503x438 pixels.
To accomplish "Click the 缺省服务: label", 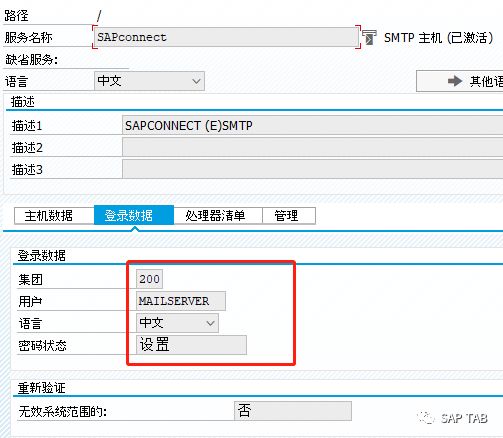I will (32, 60).
